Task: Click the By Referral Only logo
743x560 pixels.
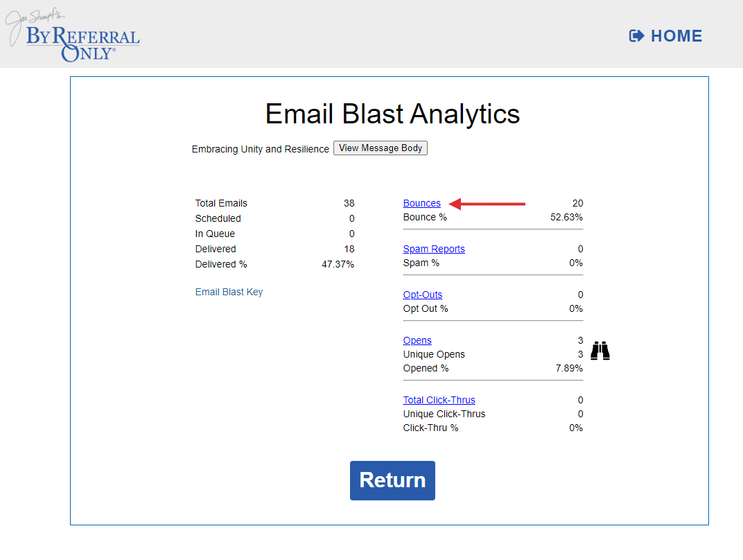Action: pyautogui.click(x=73, y=35)
